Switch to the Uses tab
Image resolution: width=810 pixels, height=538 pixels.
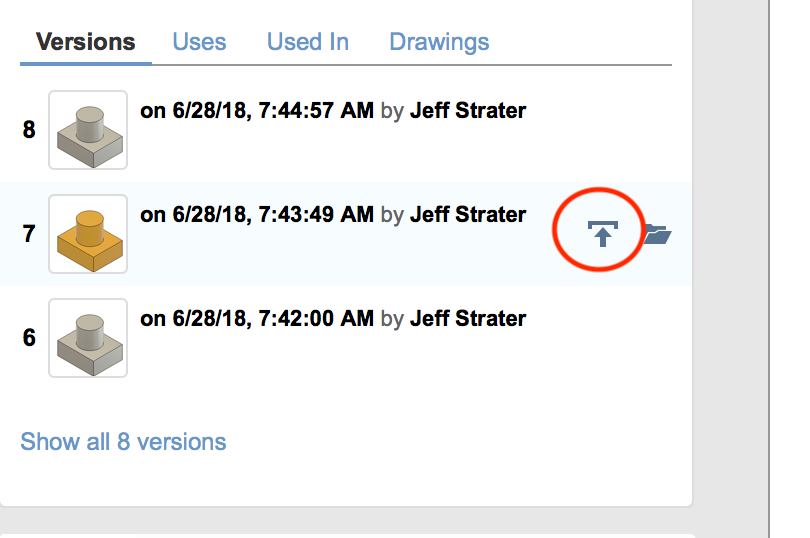pyautogui.click(x=199, y=42)
